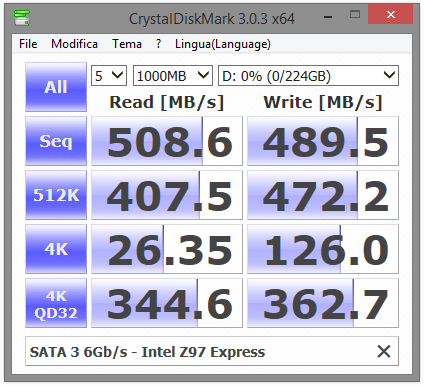Start the 4K QD32 test
The height and width of the screenshot is (386, 424).
coord(56,303)
